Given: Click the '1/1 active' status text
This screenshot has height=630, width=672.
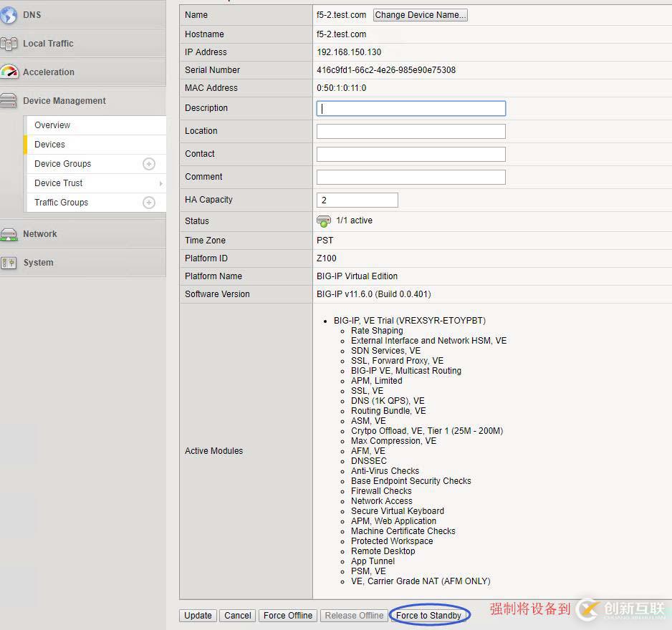Looking at the screenshot, I should click(355, 220).
